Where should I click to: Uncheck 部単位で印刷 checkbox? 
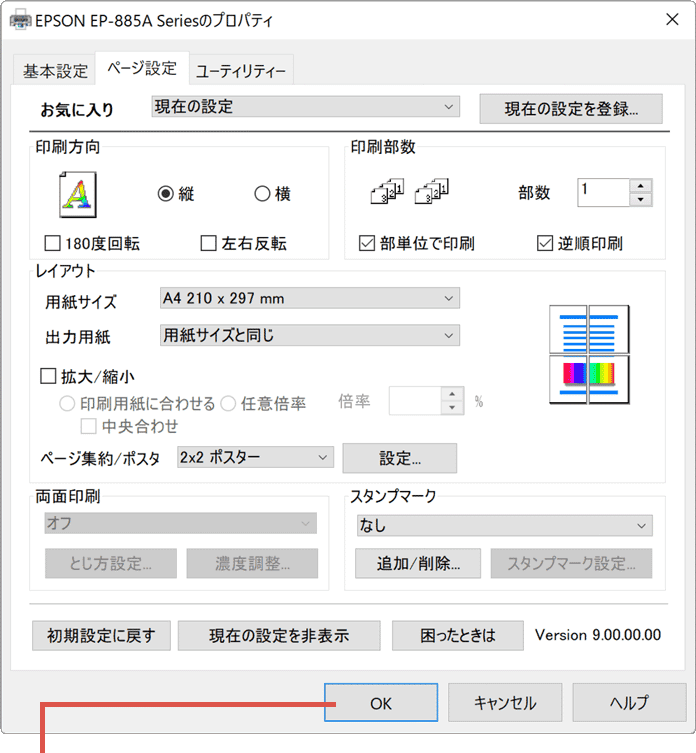[367, 243]
